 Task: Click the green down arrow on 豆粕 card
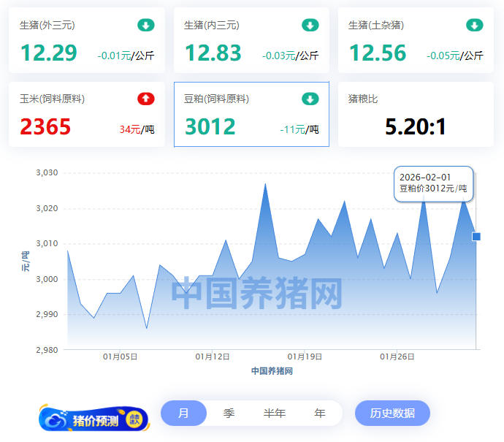(x=310, y=99)
